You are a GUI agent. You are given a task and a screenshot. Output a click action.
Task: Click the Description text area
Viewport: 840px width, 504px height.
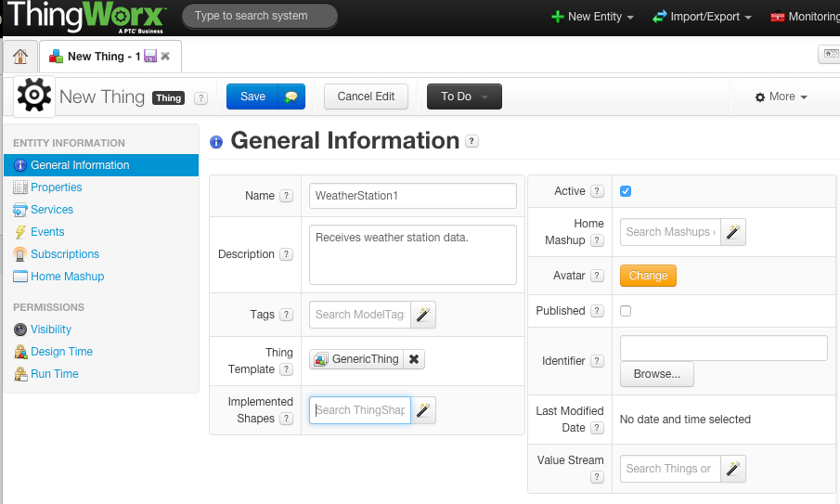coord(412,254)
